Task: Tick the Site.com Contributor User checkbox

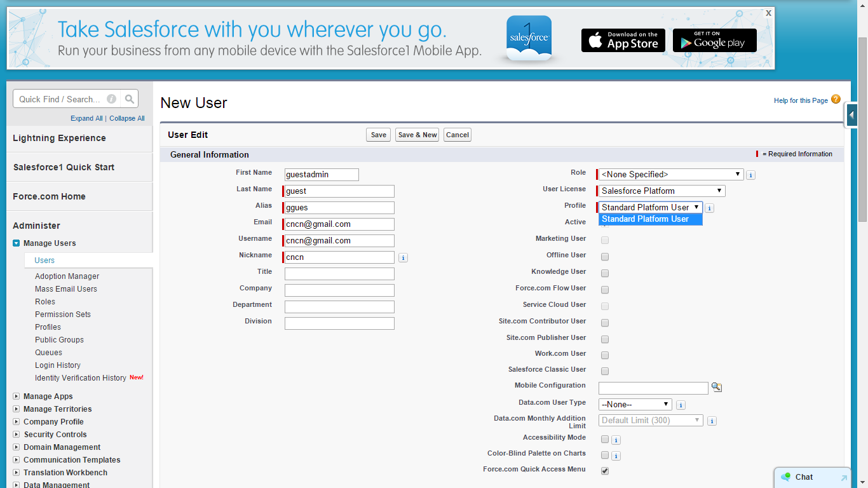Action: point(605,323)
